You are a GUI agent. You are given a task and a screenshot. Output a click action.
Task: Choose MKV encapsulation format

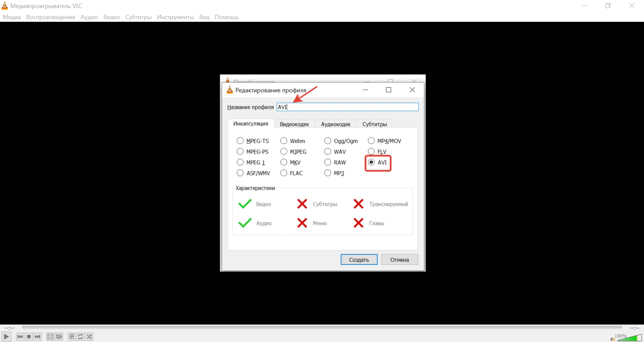click(x=284, y=162)
